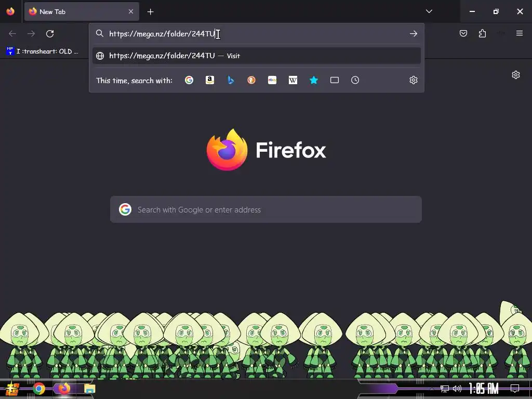Open the volume icon in system tray
This screenshot has width=532, height=399.
point(457,389)
